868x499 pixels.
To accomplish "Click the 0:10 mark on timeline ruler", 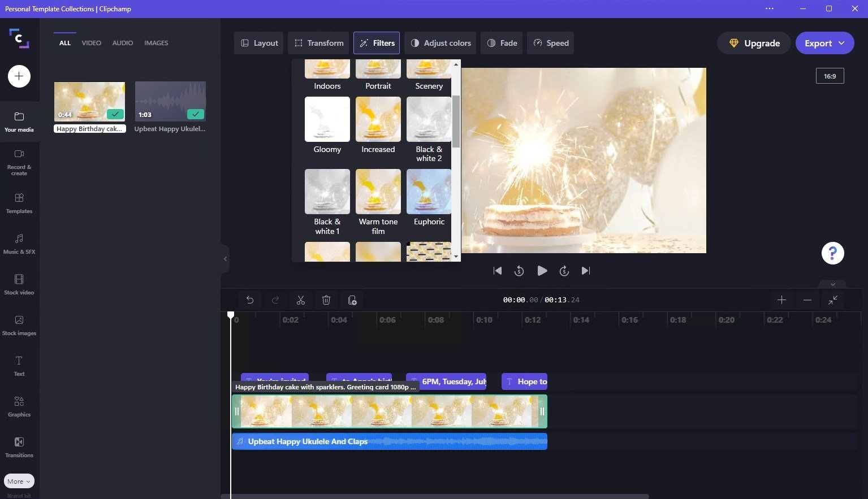I will [484, 320].
